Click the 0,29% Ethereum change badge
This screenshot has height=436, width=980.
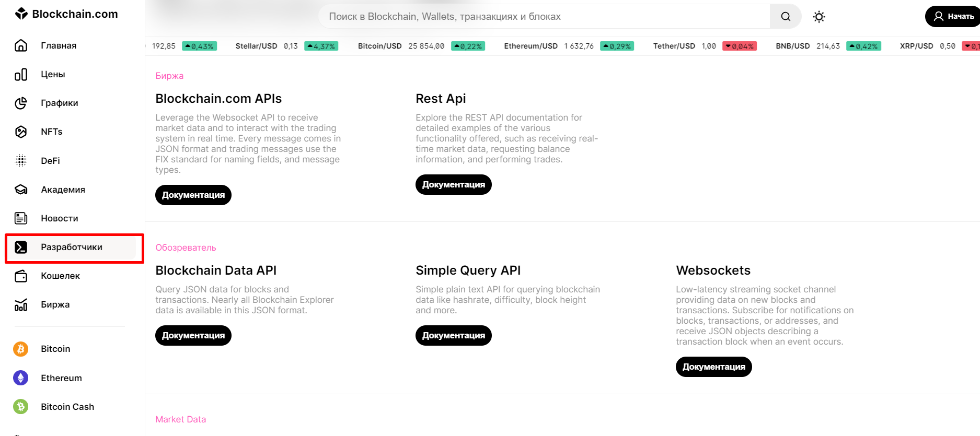[x=617, y=46]
